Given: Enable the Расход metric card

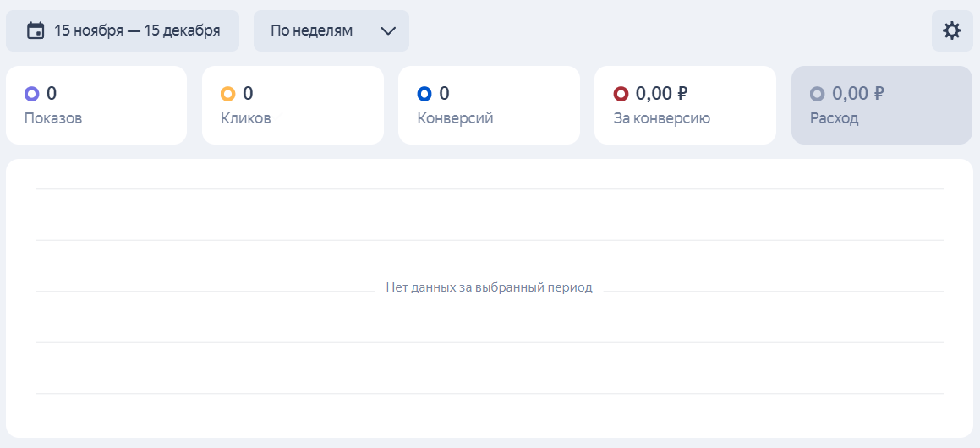Looking at the screenshot, I should point(881,106).
